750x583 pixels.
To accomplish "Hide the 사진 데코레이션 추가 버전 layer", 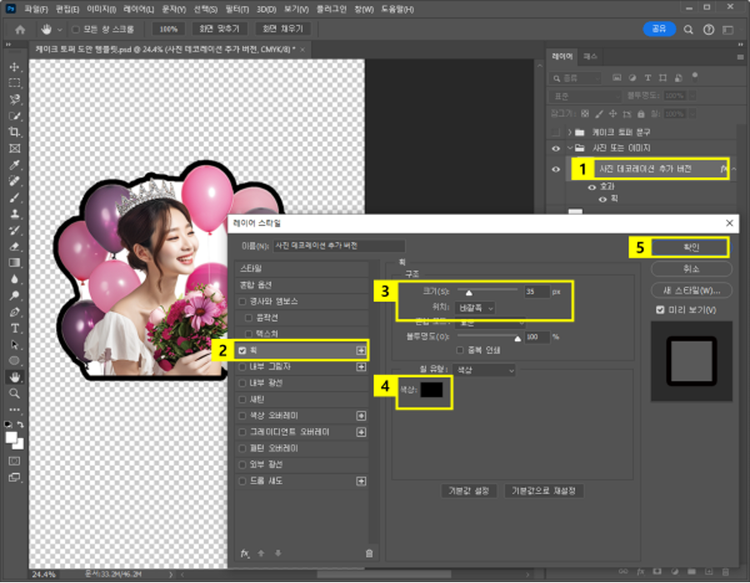I will pyautogui.click(x=556, y=169).
